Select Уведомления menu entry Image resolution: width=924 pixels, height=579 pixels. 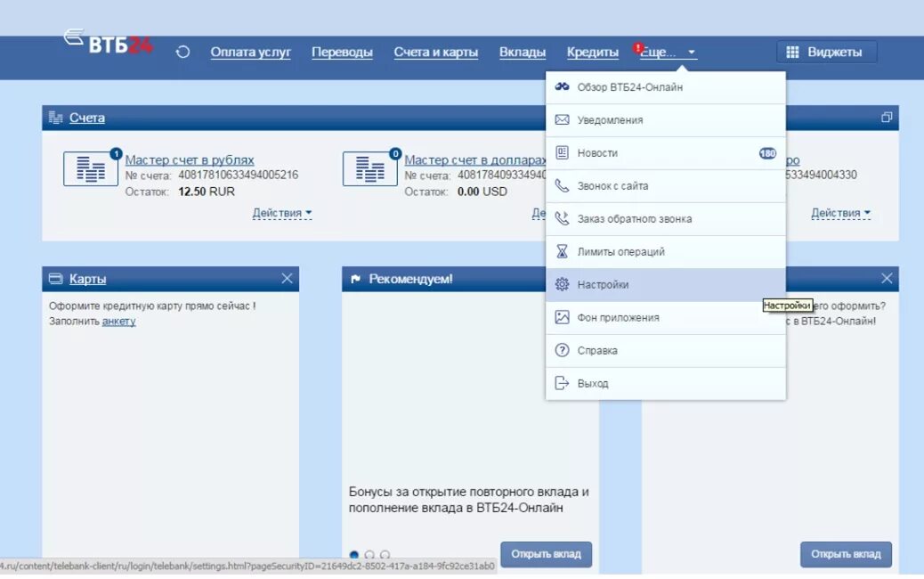[x=666, y=120]
